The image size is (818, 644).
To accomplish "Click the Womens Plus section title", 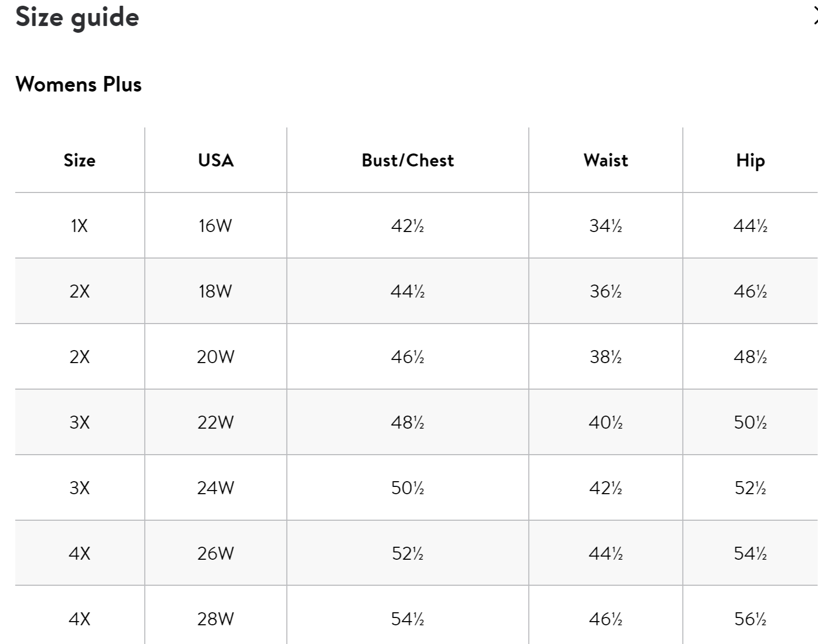I will coord(79,84).
